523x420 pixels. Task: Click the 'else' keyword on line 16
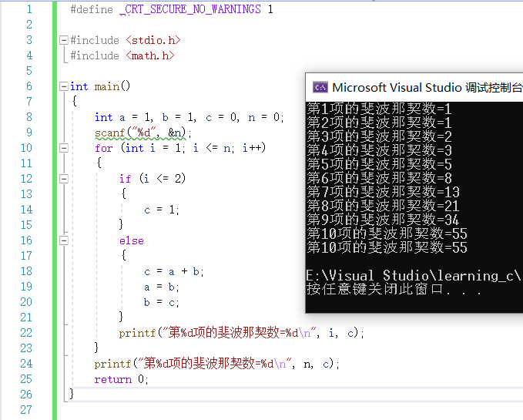coord(132,240)
